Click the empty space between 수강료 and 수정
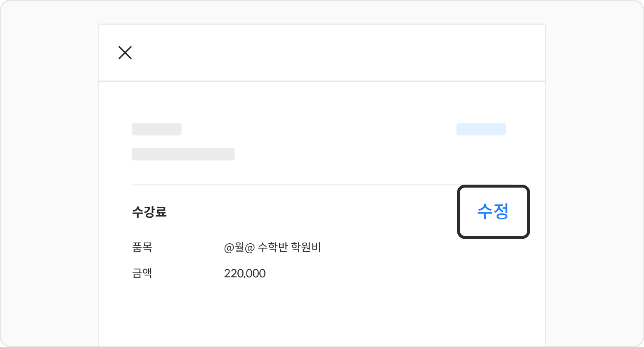 [310, 212]
